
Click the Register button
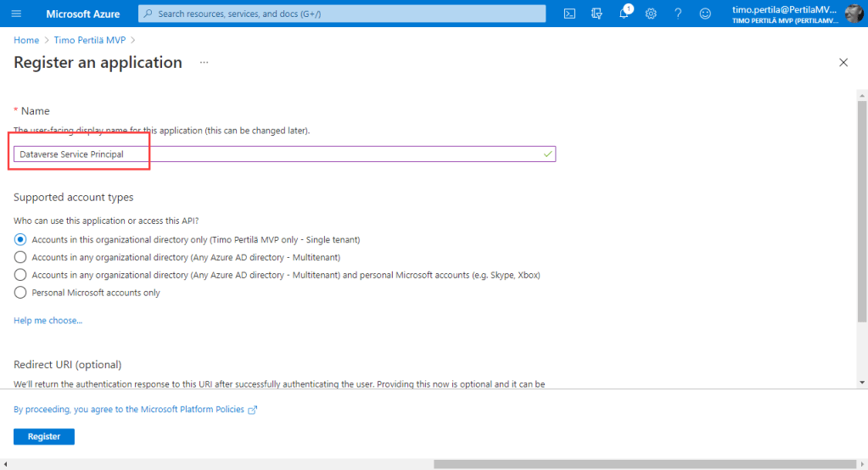coord(44,436)
